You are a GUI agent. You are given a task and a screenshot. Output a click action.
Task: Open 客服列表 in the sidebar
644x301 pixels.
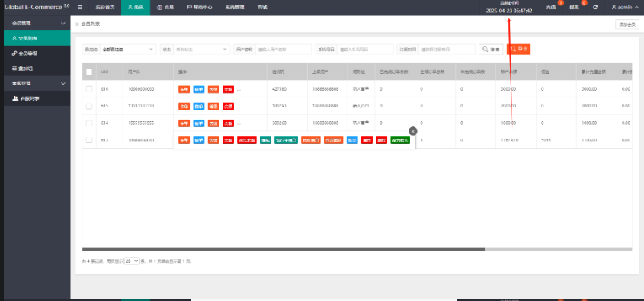click(x=37, y=98)
